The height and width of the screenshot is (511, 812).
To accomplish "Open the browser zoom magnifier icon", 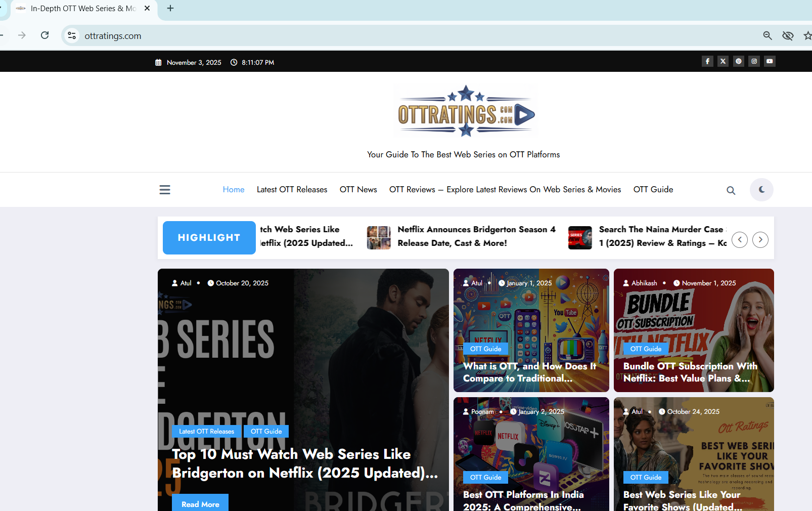I will point(768,35).
